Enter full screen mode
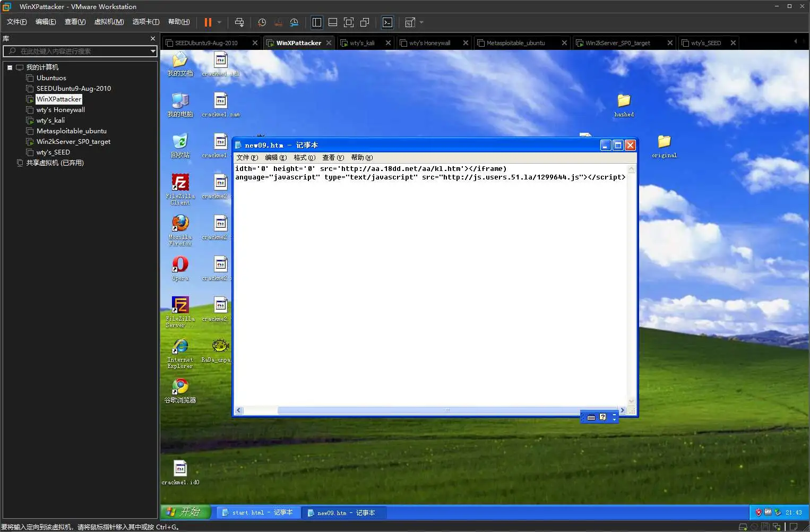 (349, 22)
